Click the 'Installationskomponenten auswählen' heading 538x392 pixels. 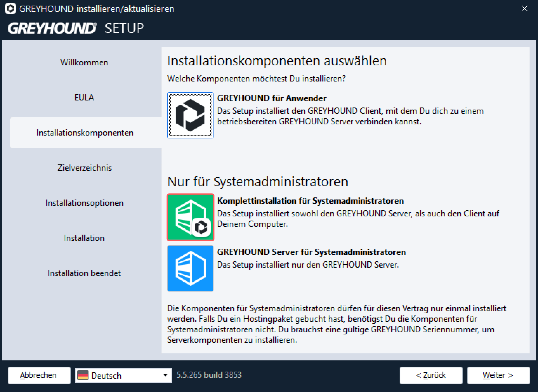click(x=277, y=61)
